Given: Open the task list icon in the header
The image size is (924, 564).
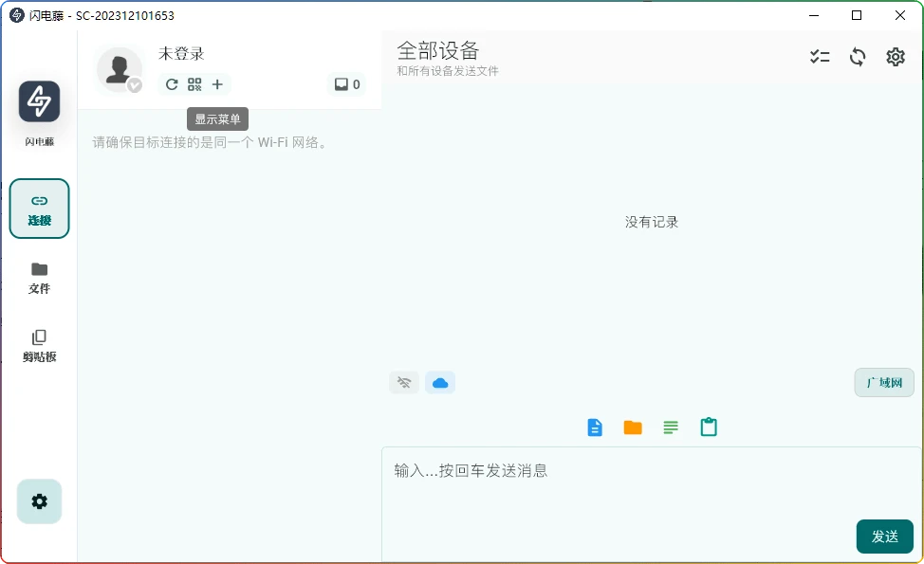Looking at the screenshot, I should click(820, 57).
